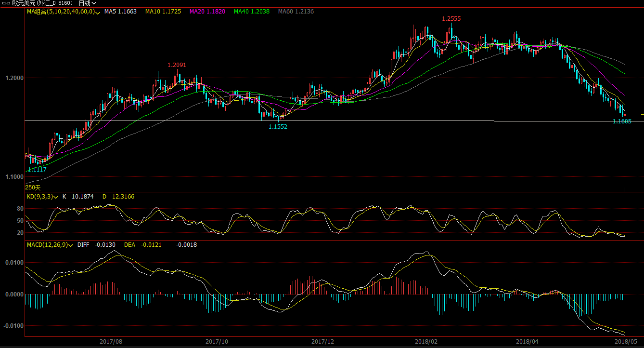
Task: Click the MACD axis label 0.0100
Action: 14,263
